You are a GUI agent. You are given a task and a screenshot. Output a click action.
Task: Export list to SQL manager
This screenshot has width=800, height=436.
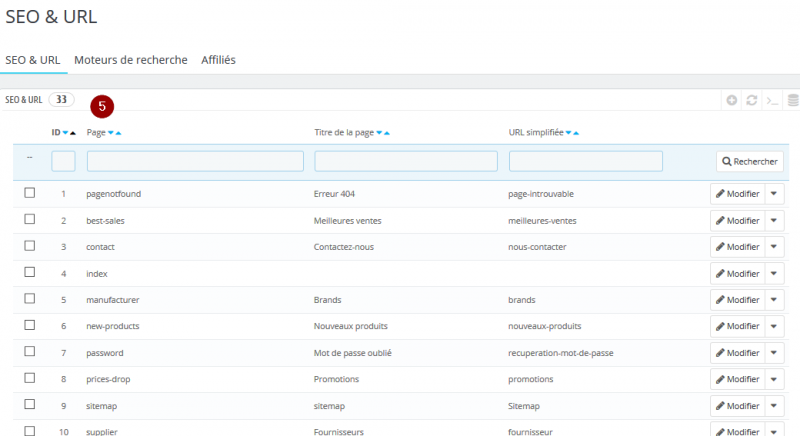coord(793,100)
